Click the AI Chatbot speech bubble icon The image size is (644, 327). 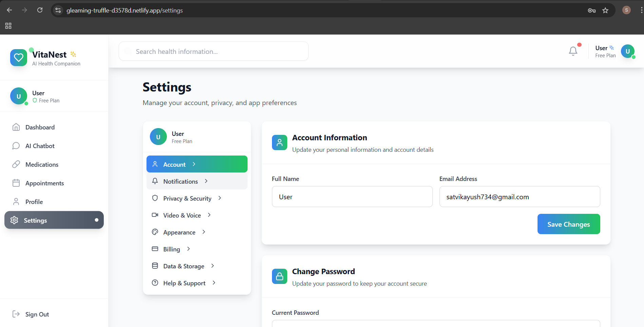16,146
